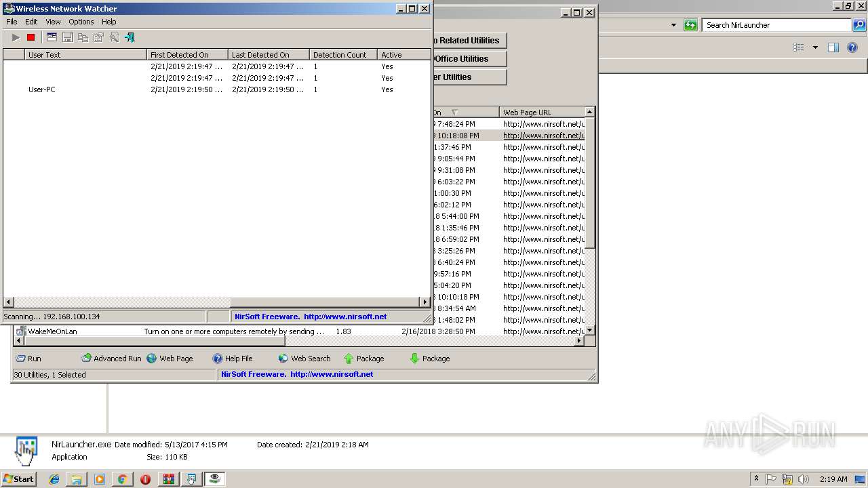868x488 pixels.
Task: Select the WakeMeOnLan utility row
Action: (298, 331)
